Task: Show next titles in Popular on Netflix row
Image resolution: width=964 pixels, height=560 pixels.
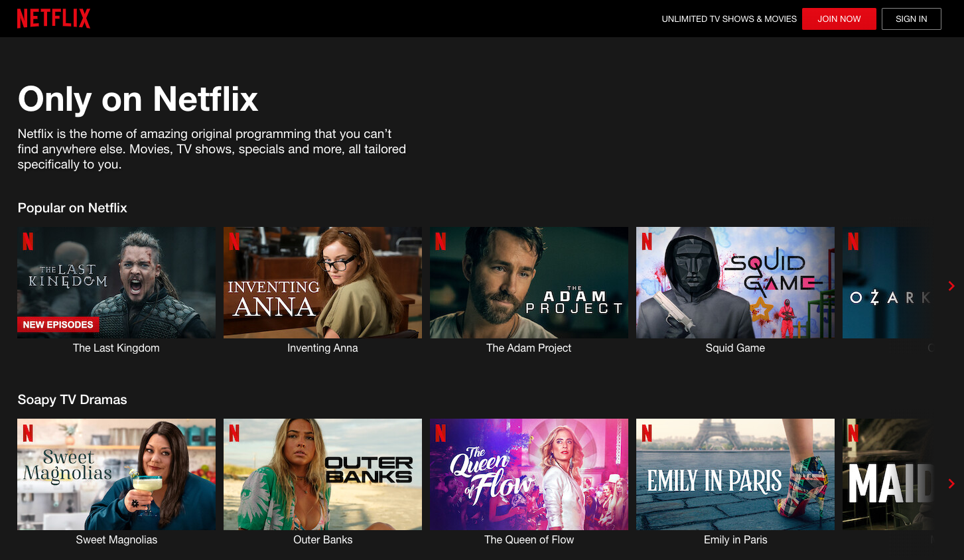Action: click(951, 286)
